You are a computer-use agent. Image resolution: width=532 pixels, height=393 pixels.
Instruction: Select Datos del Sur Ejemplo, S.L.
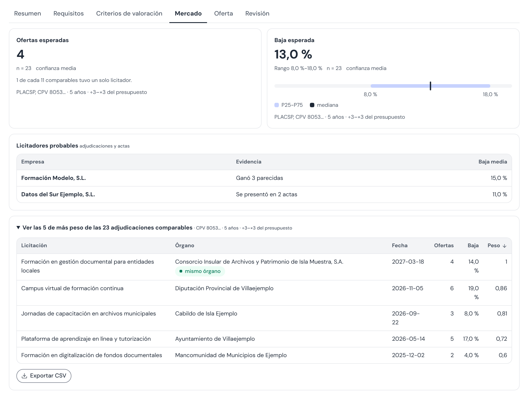click(58, 195)
